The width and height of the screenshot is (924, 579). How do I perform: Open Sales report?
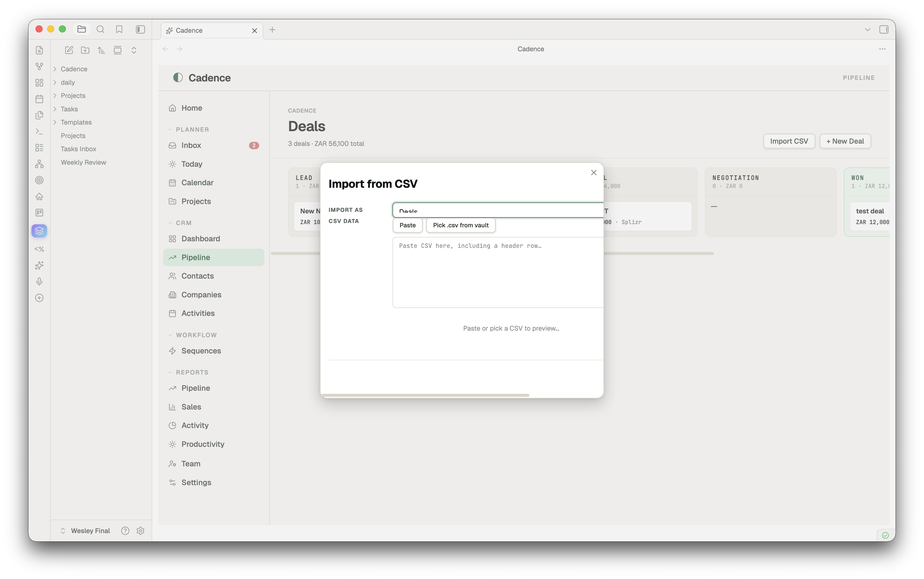click(x=214, y=407)
